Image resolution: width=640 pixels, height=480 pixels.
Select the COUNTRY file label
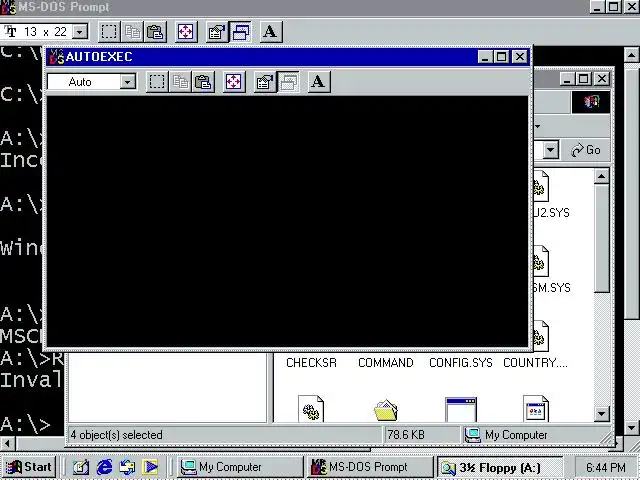tap(535, 363)
